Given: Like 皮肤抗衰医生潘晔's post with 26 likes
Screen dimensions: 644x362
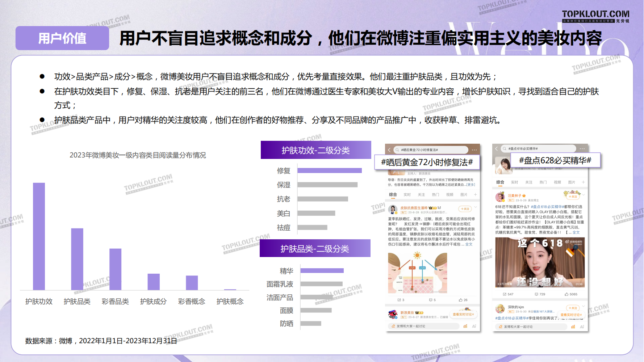Looking at the screenshot, I should point(463,300).
